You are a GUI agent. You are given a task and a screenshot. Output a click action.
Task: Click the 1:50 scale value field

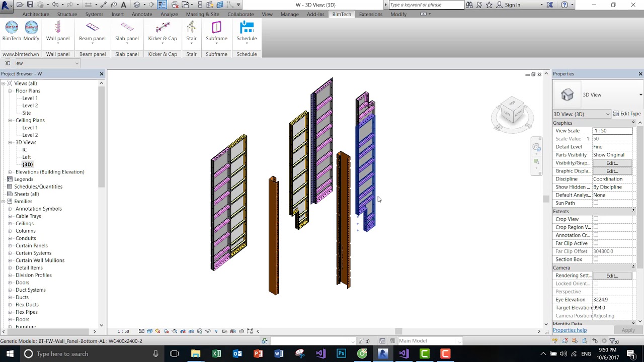click(x=613, y=130)
